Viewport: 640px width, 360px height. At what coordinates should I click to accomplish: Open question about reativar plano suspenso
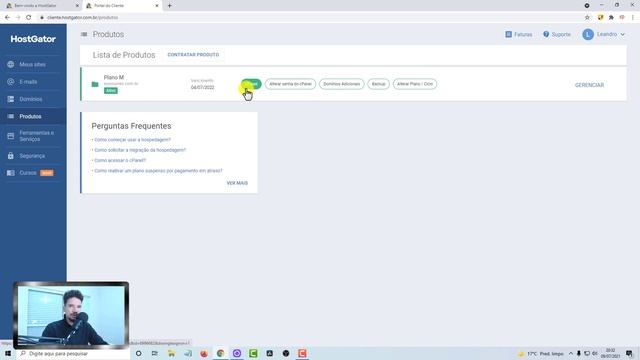click(x=158, y=171)
